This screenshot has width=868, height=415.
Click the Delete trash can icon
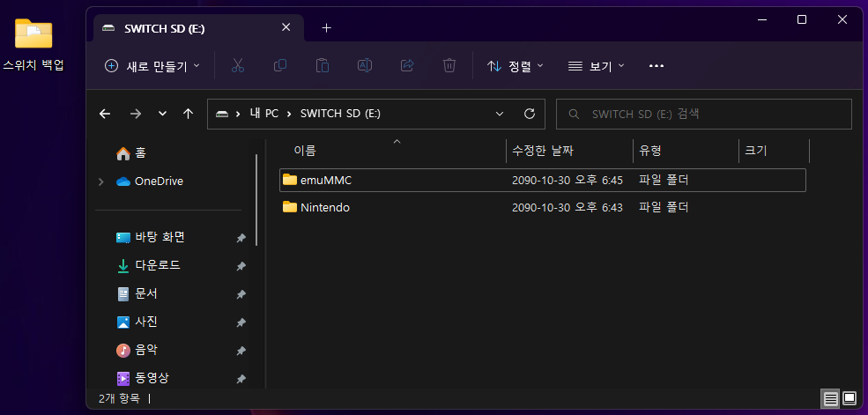coord(449,66)
